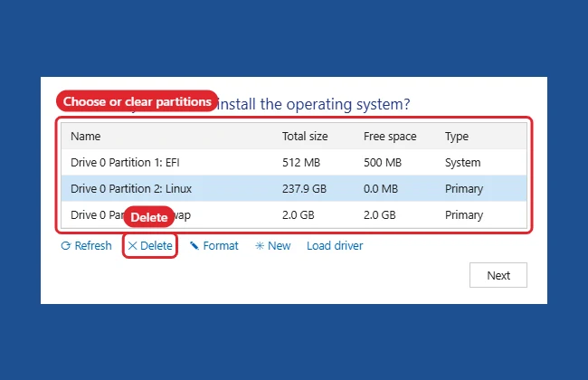
Task: Click Primary type in the 2.0 GB row
Action: point(464,215)
